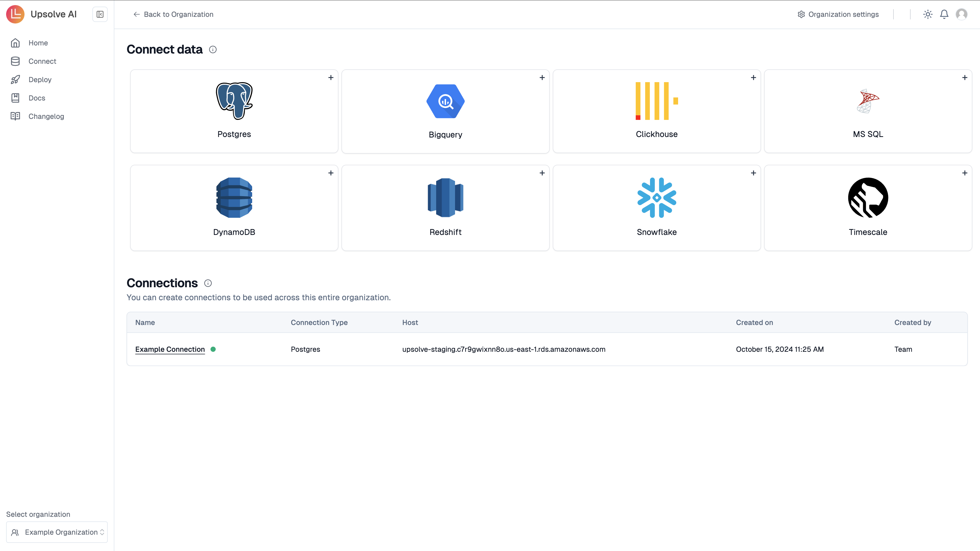980x551 pixels.
Task: Pick the Snowflake connector logo
Action: pyautogui.click(x=656, y=197)
